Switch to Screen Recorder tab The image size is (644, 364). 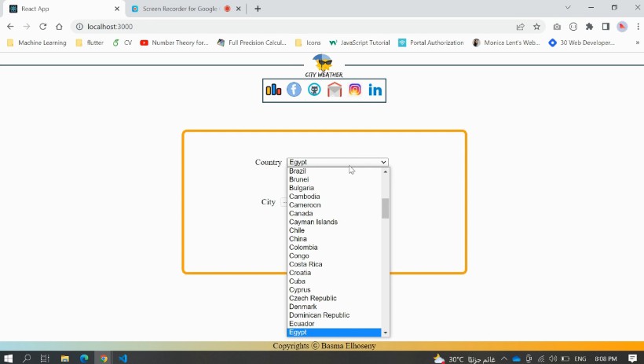pos(177,9)
